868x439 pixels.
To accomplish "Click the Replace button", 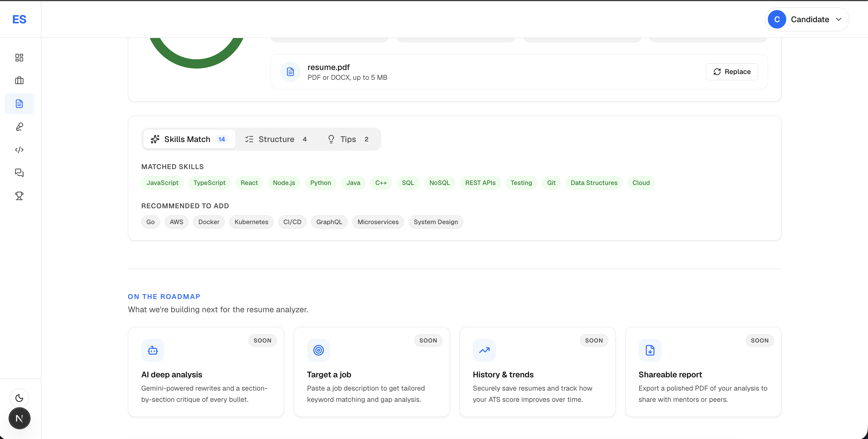I will pyautogui.click(x=732, y=72).
